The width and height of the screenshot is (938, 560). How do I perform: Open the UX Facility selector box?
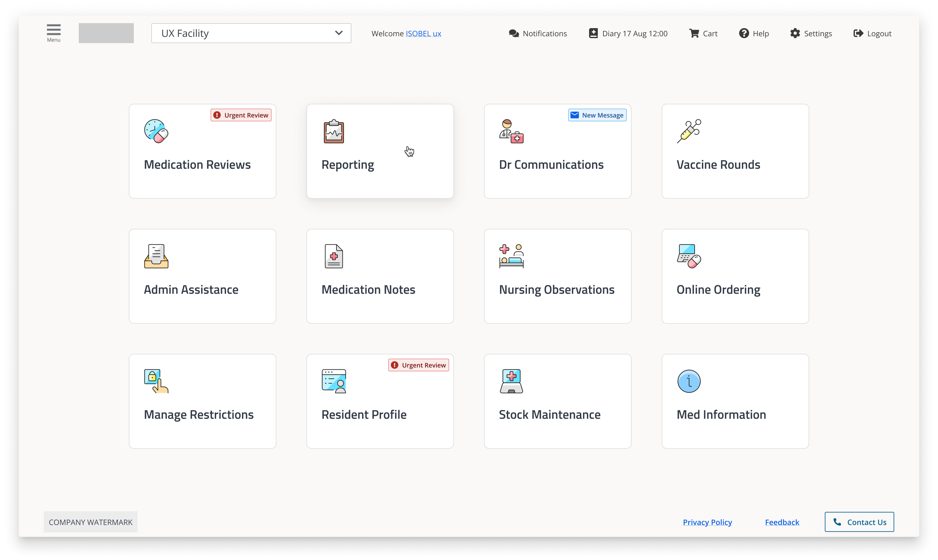[x=251, y=33]
